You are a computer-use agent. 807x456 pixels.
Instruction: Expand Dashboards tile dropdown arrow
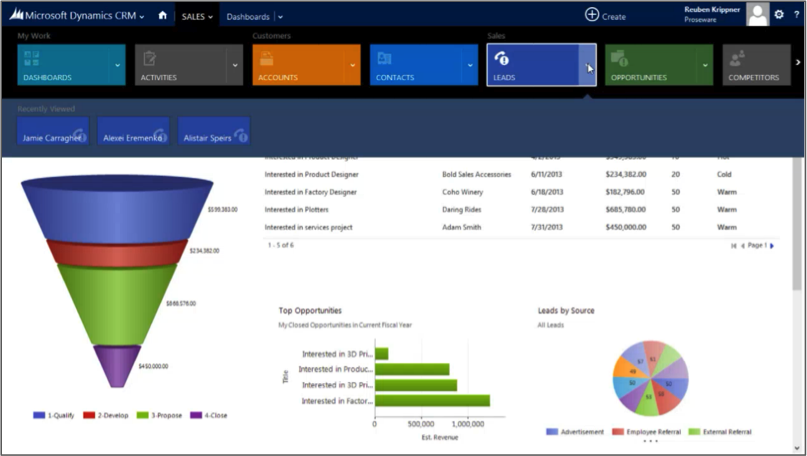point(117,65)
